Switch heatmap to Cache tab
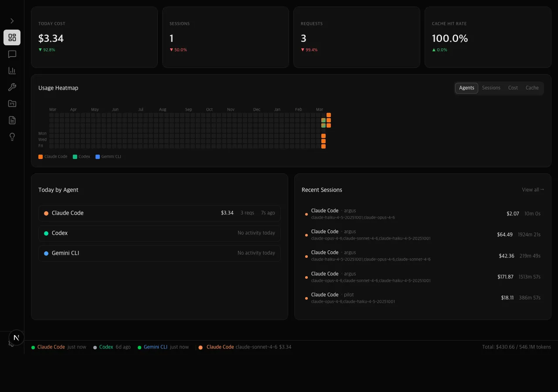The width and height of the screenshot is (558, 392). [x=532, y=88]
